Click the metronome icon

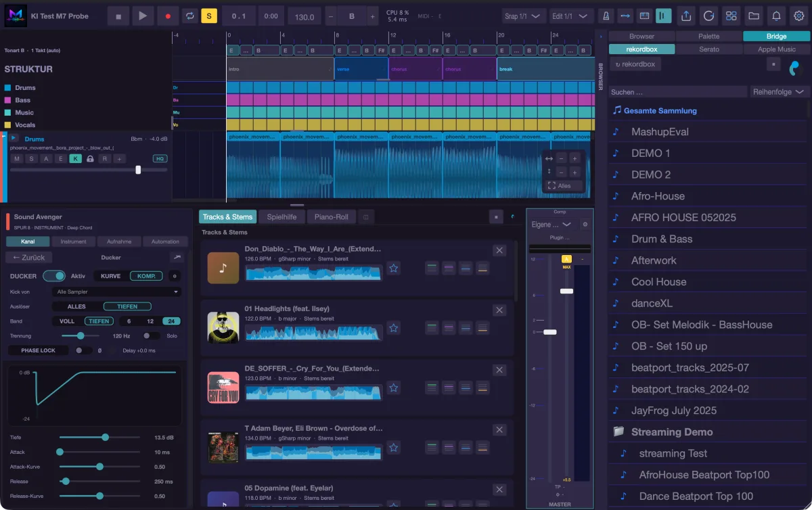[607, 16]
